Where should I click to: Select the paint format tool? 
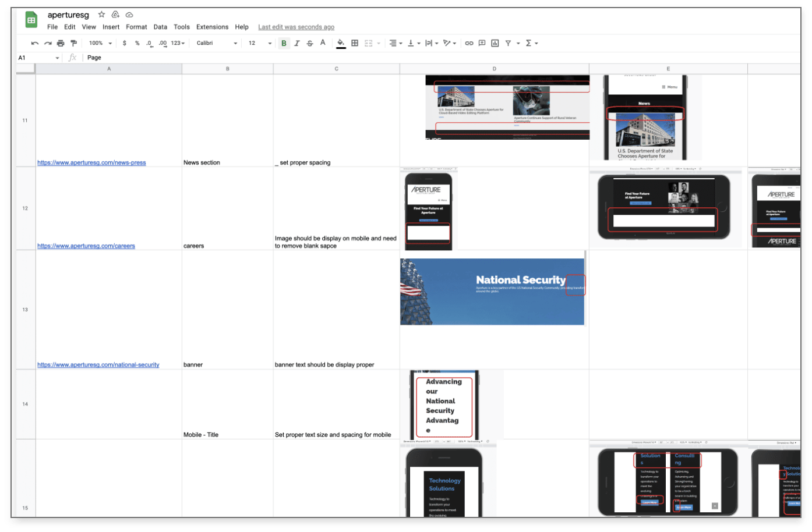pos(73,43)
